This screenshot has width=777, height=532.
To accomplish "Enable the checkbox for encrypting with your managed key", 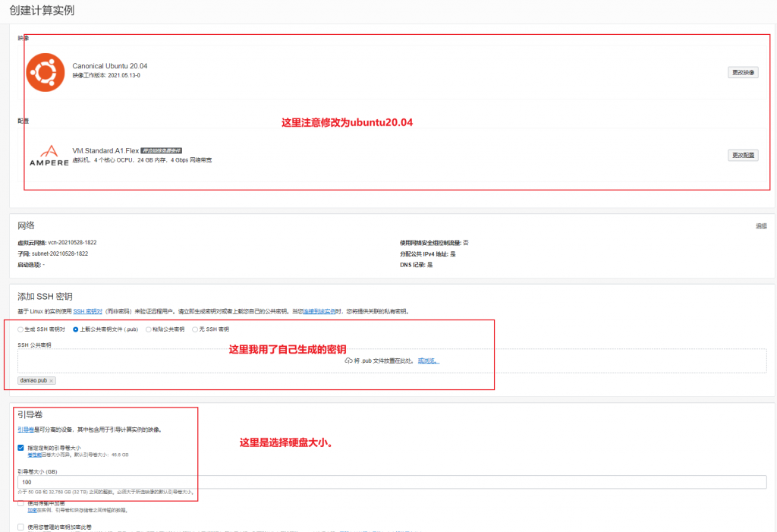I will click(20, 527).
